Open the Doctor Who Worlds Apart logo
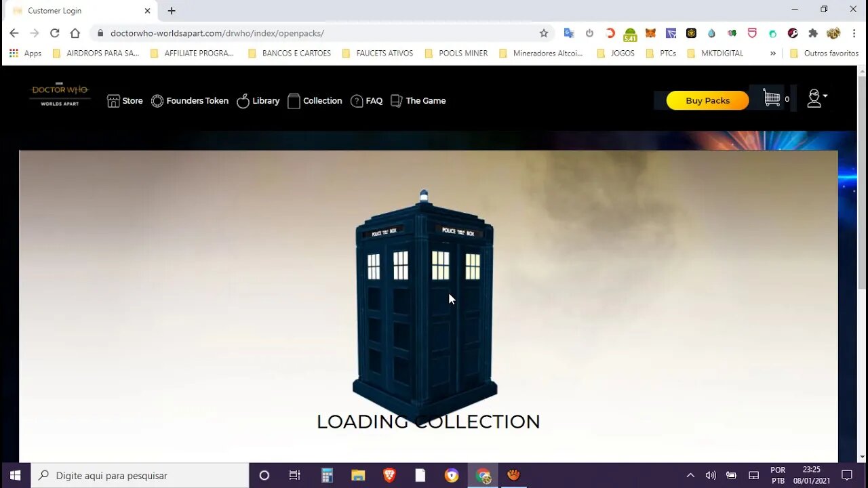 point(60,95)
